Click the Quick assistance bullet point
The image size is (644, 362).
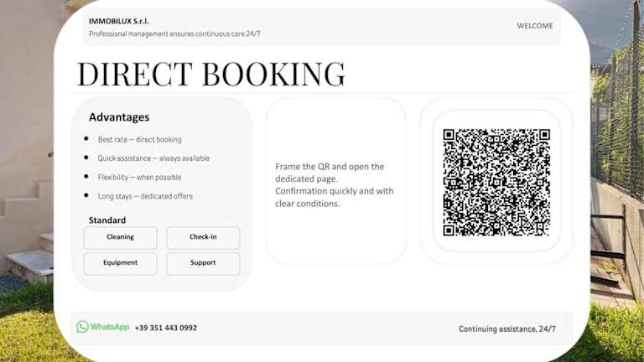point(153,158)
